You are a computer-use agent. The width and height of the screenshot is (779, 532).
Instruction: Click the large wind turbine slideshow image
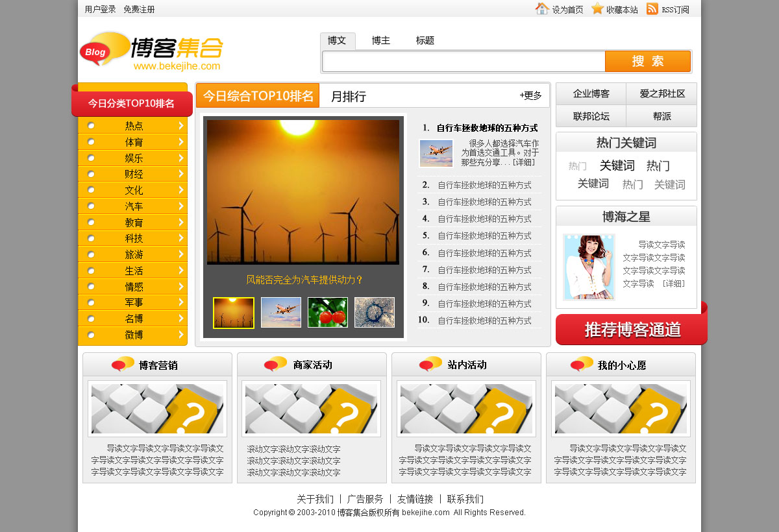coord(303,192)
